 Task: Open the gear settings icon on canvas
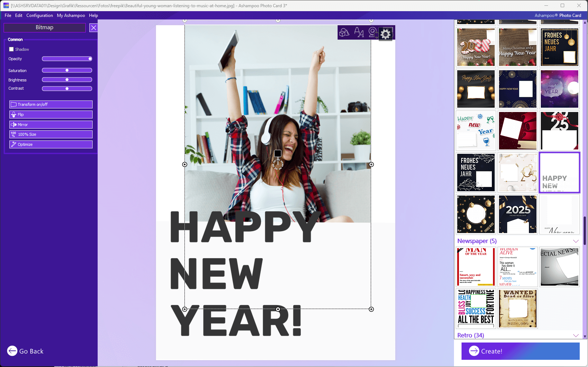(386, 34)
